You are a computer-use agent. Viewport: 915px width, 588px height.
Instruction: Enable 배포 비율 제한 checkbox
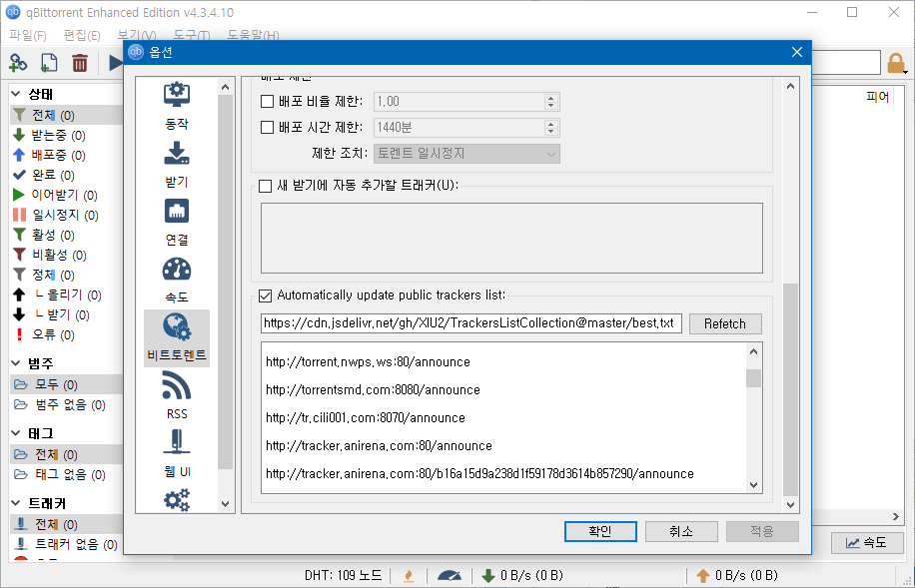267,102
